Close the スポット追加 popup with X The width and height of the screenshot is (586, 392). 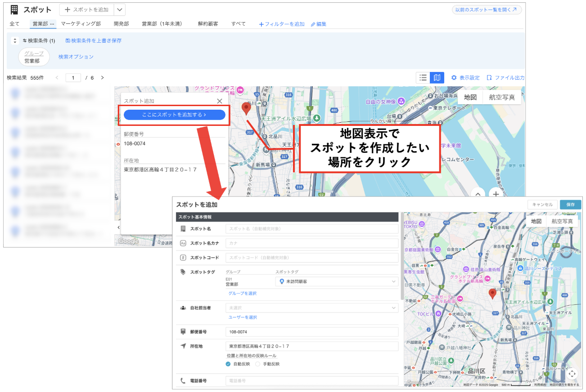point(220,101)
